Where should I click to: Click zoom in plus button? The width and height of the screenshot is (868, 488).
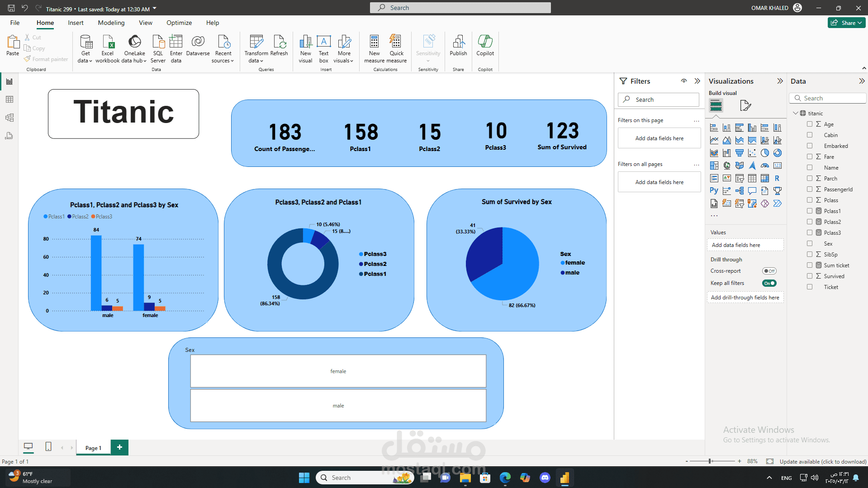(x=740, y=461)
